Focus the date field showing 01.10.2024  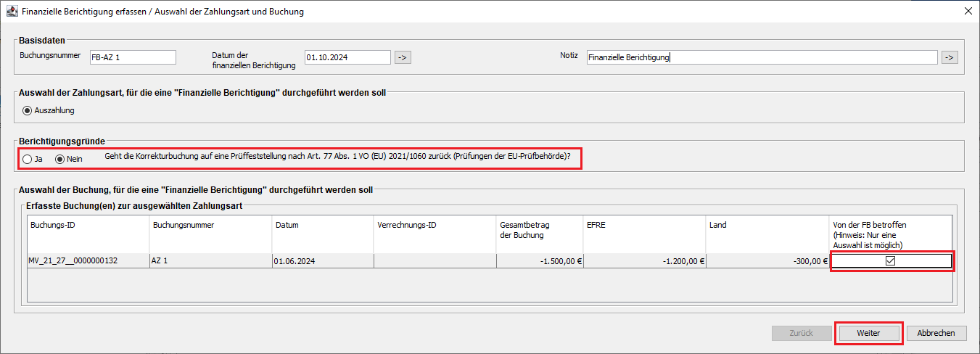coord(347,57)
